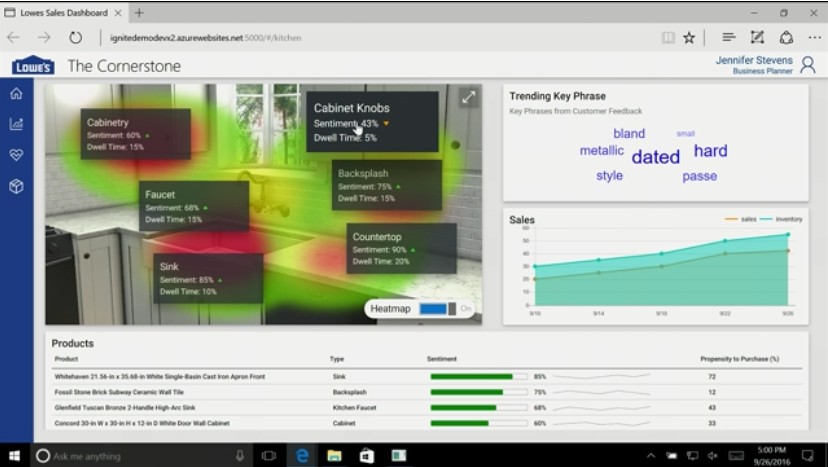This screenshot has height=467, width=828.
Task: Select the Concord White Door Wall Cabinet row
Action: coord(427,423)
